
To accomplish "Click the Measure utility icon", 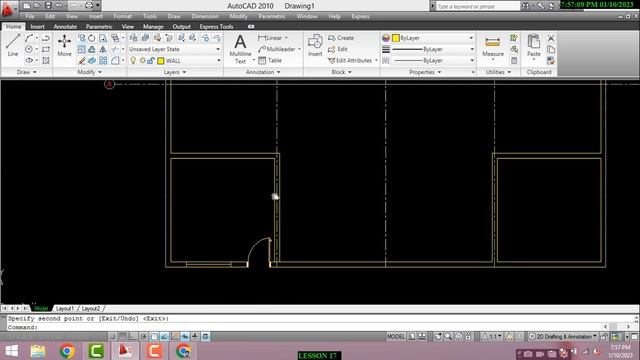I will pos(493,45).
